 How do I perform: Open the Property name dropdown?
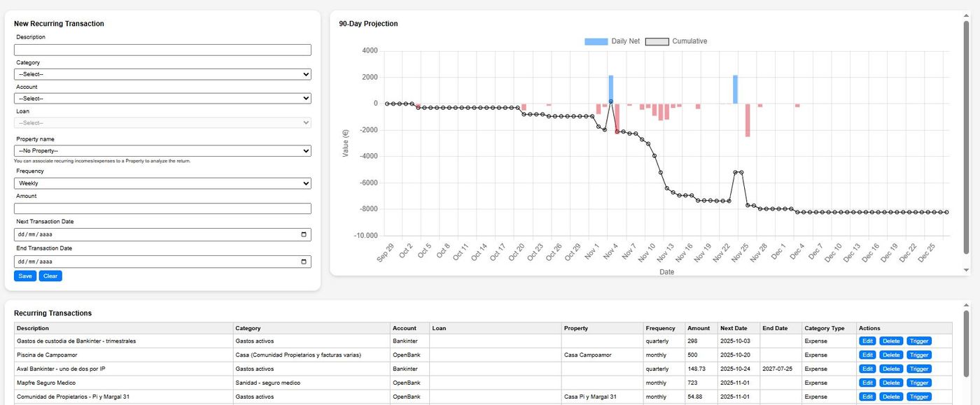click(162, 150)
